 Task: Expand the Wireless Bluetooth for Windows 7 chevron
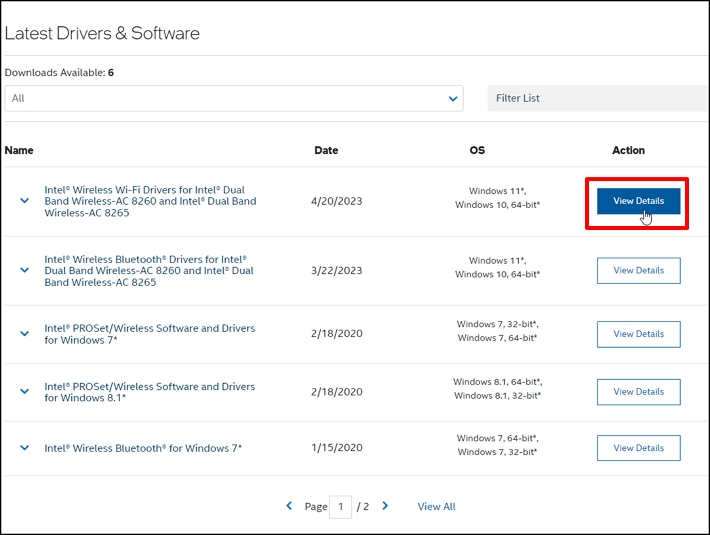tap(24, 448)
